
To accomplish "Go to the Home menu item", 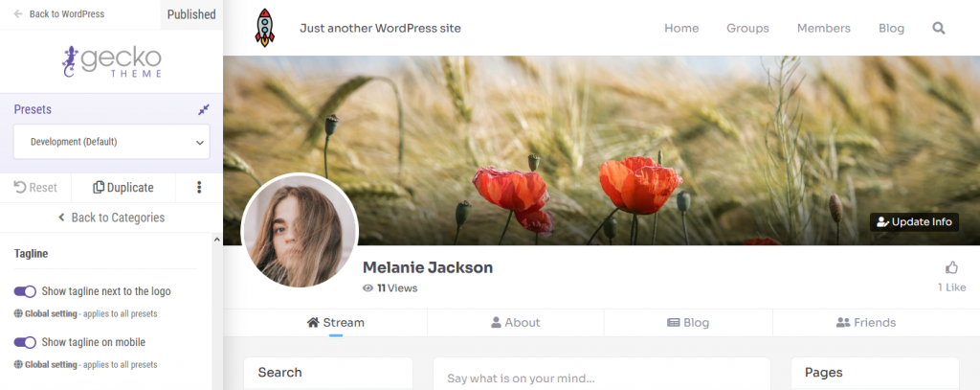I will (681, 28).
